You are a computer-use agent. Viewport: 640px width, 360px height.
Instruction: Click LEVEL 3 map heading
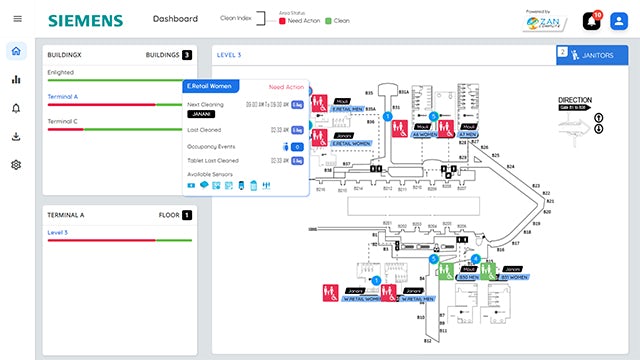(x=229, y=55)
